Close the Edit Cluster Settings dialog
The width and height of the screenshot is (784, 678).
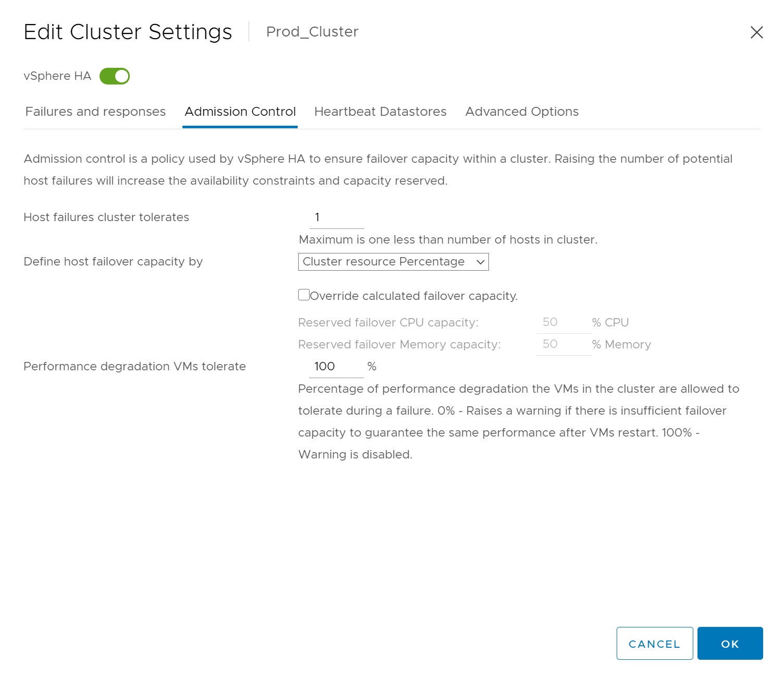coord(756,32)
